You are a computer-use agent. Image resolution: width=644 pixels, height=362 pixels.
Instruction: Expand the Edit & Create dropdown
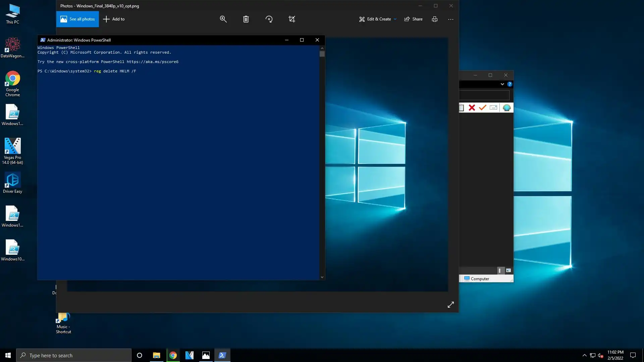[395, 19]
